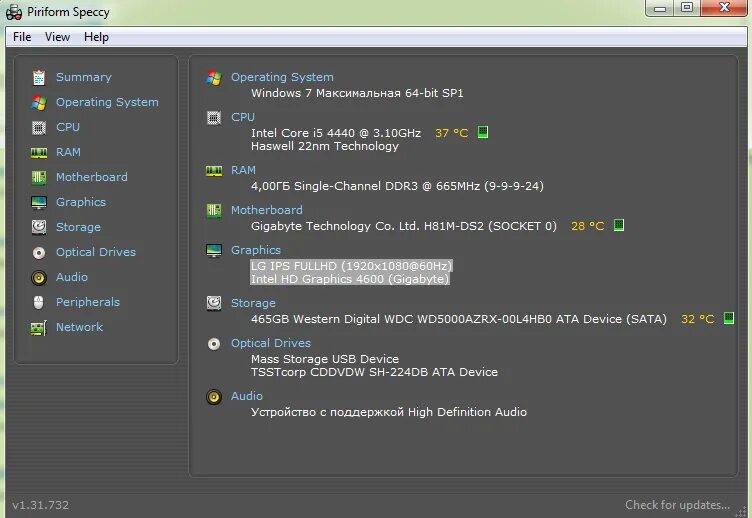Open the File menu
752x518 pixels.
pos(22,37)
